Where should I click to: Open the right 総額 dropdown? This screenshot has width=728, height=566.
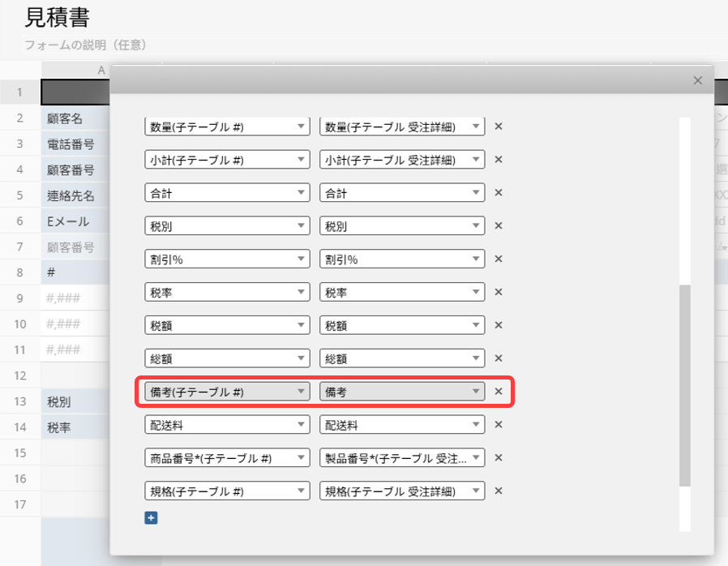click(x=402, y=358)
